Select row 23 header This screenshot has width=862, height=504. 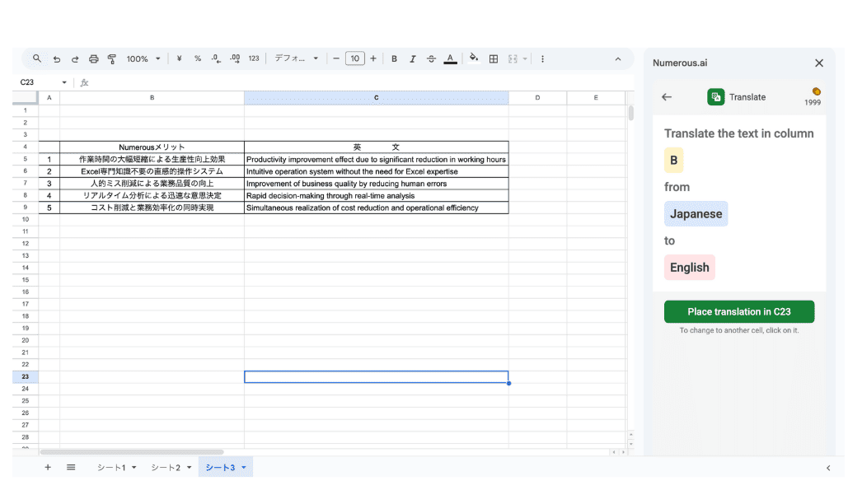[x=26, y=377]
